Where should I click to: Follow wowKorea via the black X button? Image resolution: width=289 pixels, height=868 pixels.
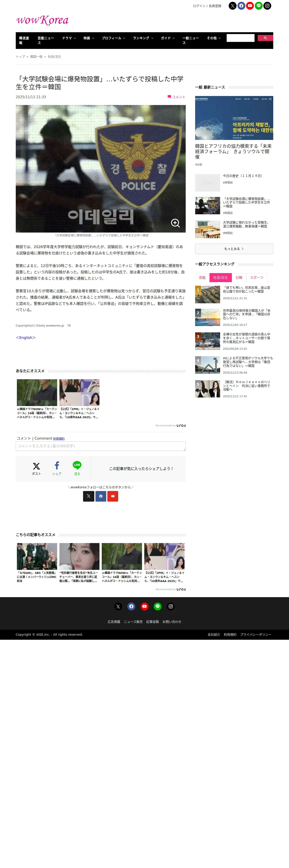point(88,496)
